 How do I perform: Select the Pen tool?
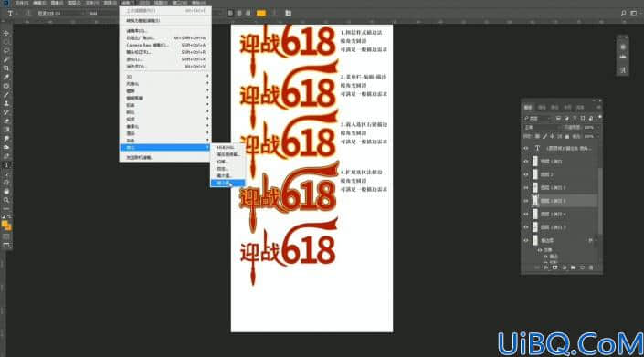[x=6, y=156]
